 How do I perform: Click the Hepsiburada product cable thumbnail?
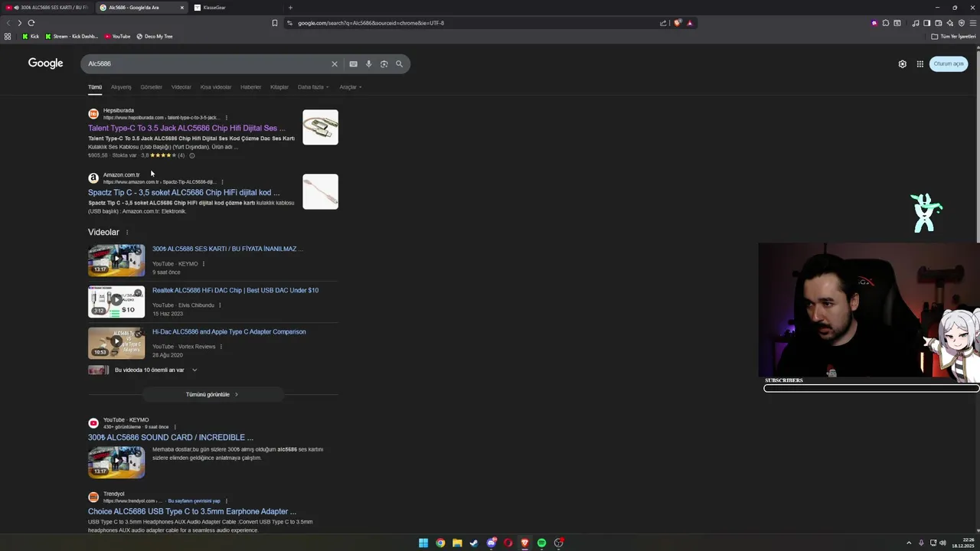[320, 127]
